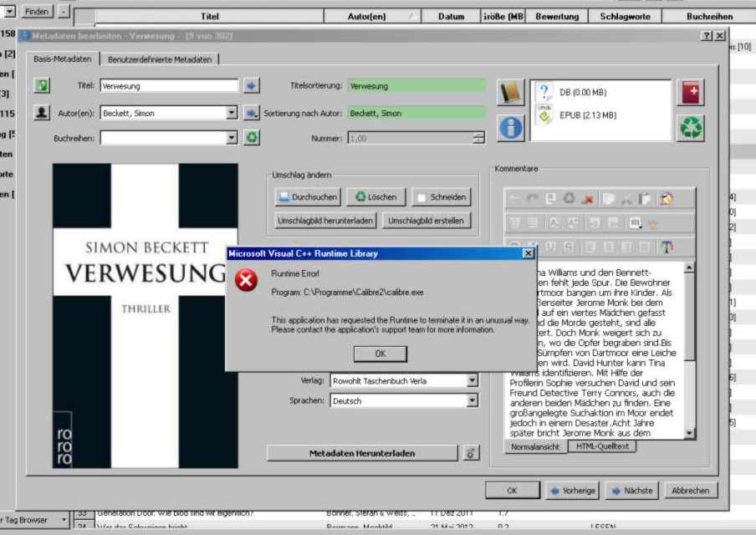The height and width of the screenshot is (535, 756).
Task: Expand the Sprachen dropdown
Action: pos(472,400)
